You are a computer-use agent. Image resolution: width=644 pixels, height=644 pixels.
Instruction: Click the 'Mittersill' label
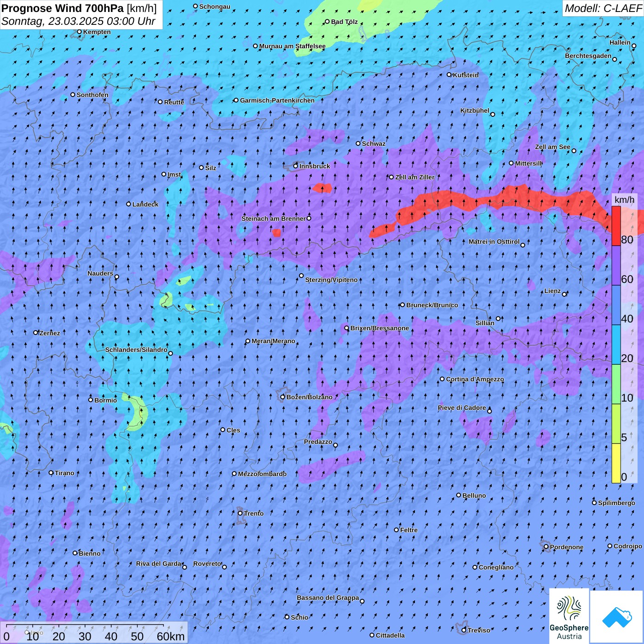pos(528,163)
